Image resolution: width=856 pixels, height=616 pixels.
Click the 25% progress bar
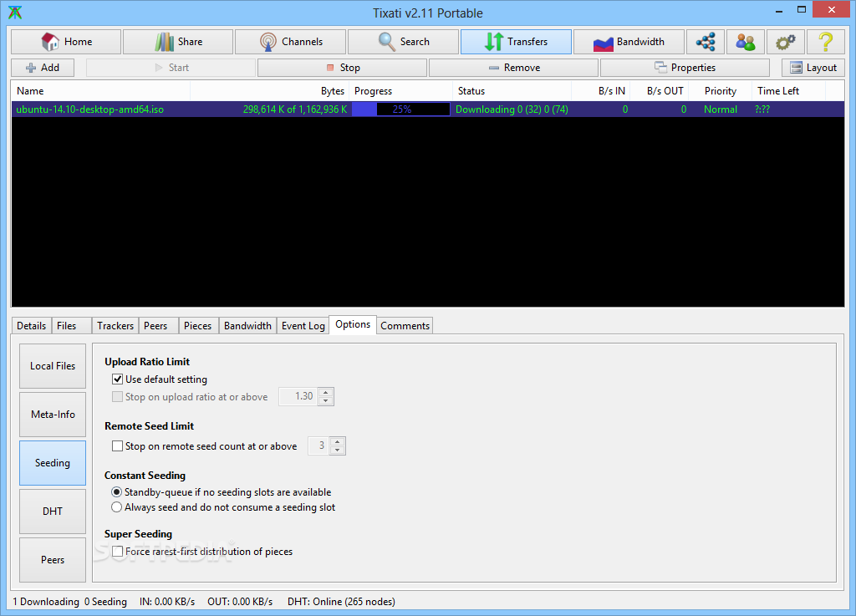pos(401,109)
